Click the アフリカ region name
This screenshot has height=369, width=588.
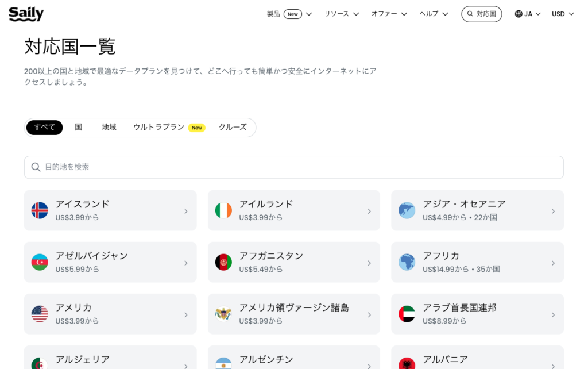pos(441,256)
